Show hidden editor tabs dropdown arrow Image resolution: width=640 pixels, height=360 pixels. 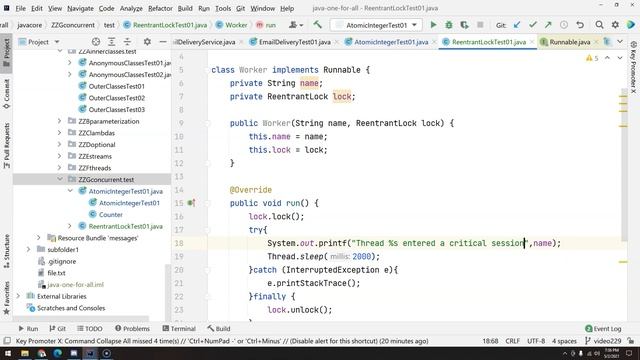pyautogui.click(x=620, y=42)
